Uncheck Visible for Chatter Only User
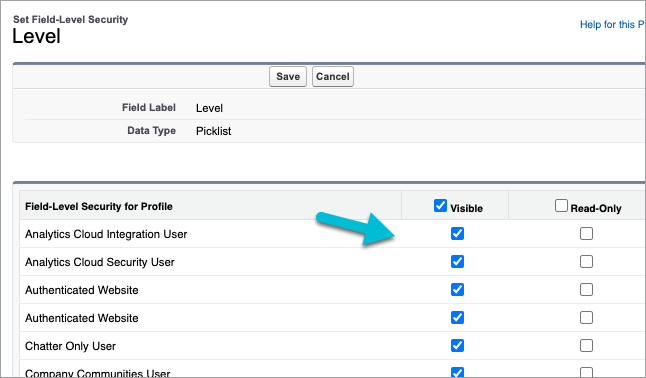Viewport: 646px width, 378px height. [457, 345]
